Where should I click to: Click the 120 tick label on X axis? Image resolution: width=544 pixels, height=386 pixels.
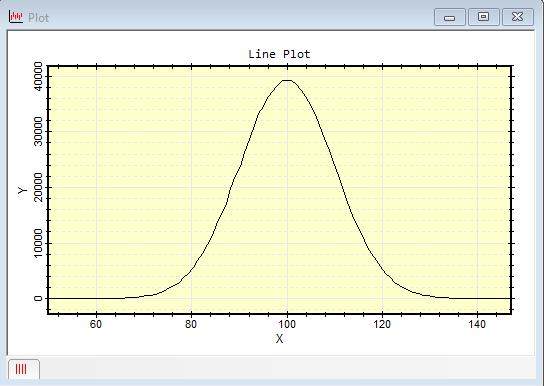[x=382, y=324]
